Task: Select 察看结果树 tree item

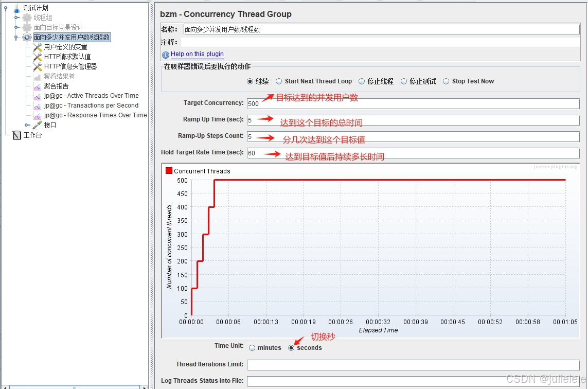Action: tap(59, 77)
